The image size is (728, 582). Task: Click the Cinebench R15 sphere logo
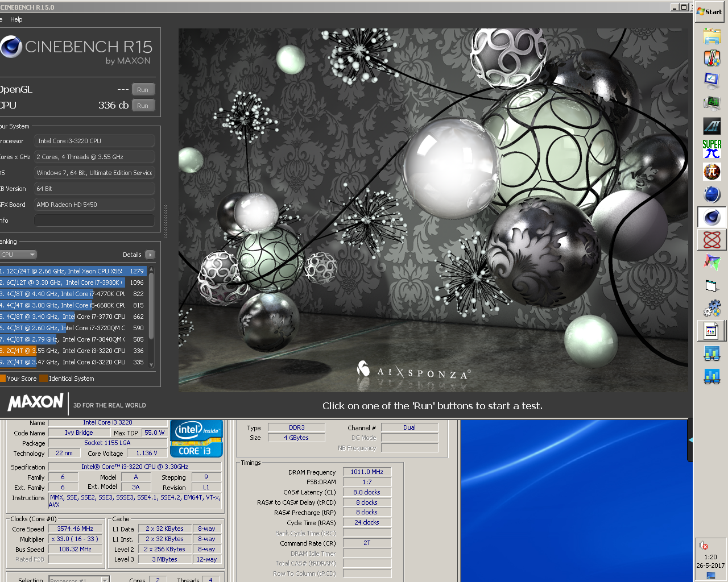[x=10, y=47]
